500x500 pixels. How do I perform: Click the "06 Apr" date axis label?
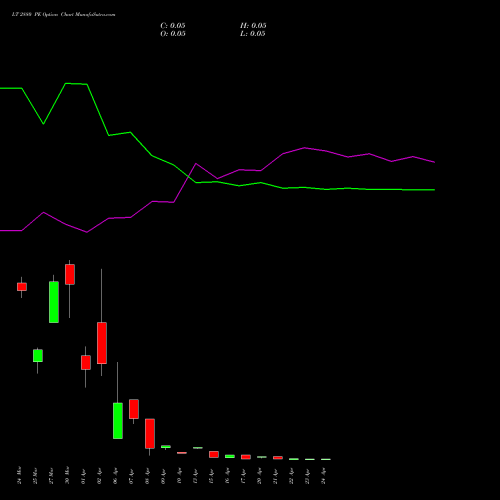[115, 476]
